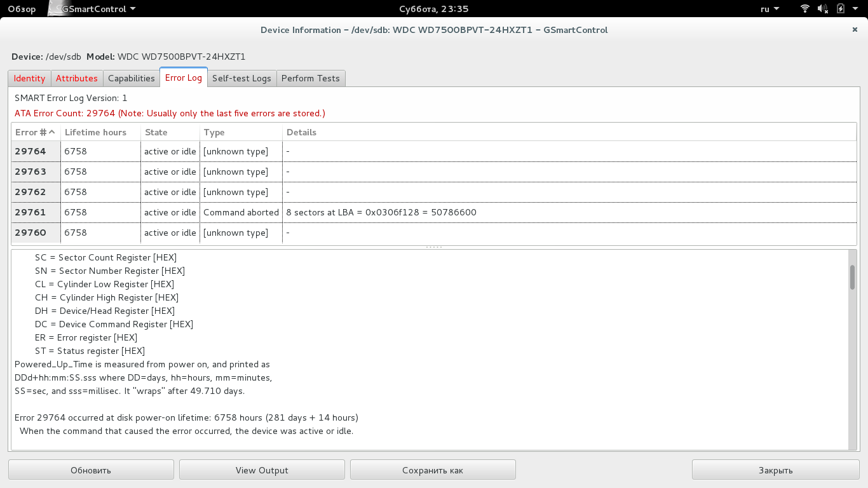
Task: Open the battery indicator in top bar
Action: point(841,9)
